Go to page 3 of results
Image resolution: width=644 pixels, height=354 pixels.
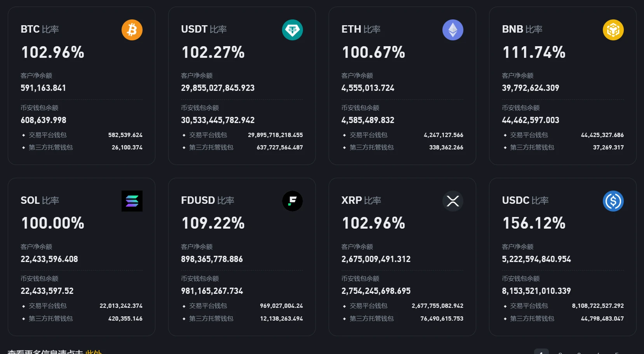[x=579, y=352]
